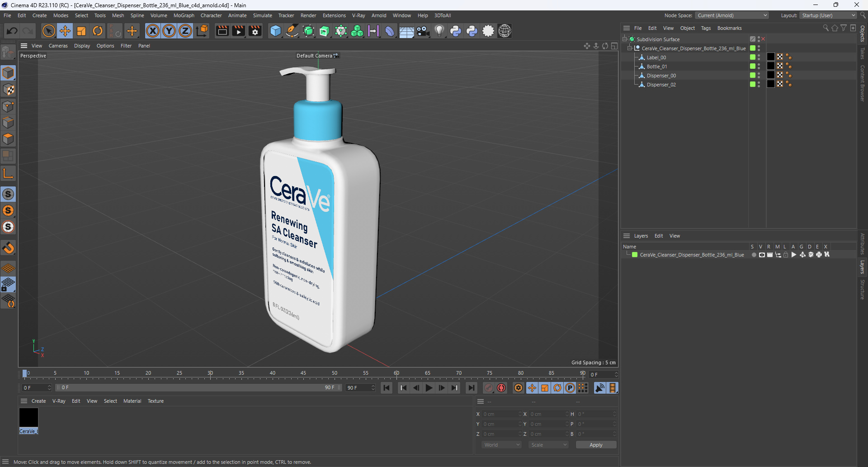Open the Spline Pen tool
Image resolution: width=868 pixels, height=467 pixels.
292,31
